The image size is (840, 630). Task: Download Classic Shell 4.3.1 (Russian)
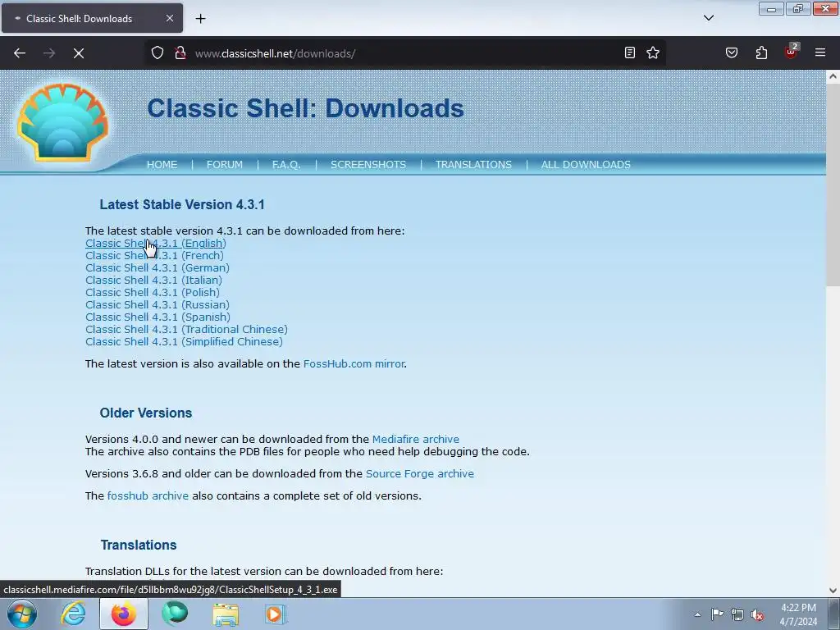[x=157, y=305]
